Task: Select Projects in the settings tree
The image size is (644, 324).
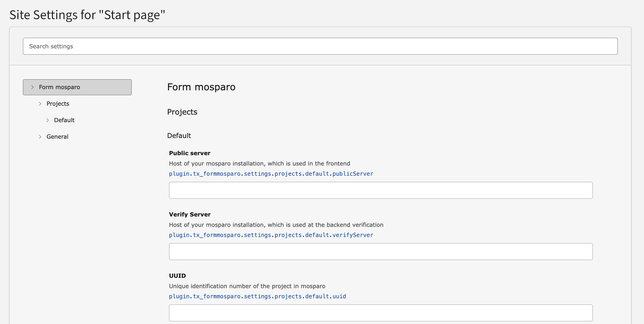Action: tap(58, 104)
